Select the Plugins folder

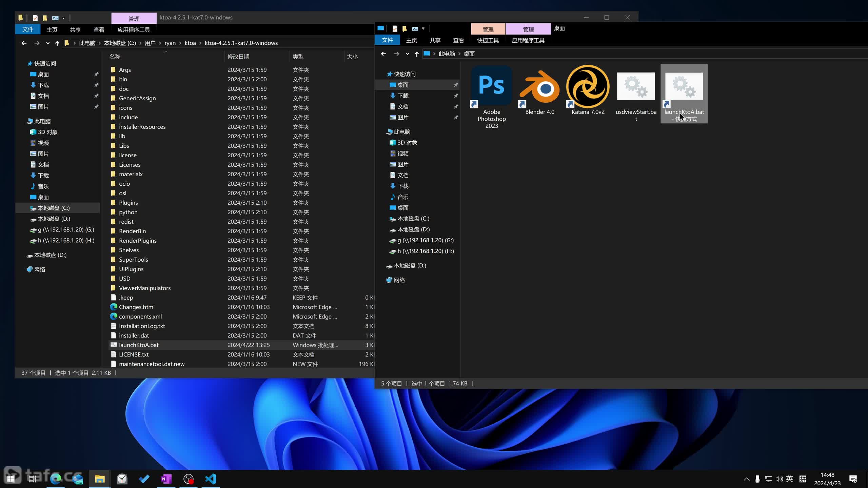(128, 203)
